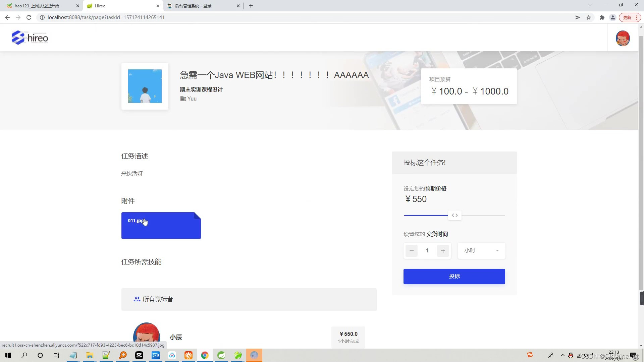This screenshot has width=644, height=362.
Task: Show hidden system tray icons
Action: [562, 355]
